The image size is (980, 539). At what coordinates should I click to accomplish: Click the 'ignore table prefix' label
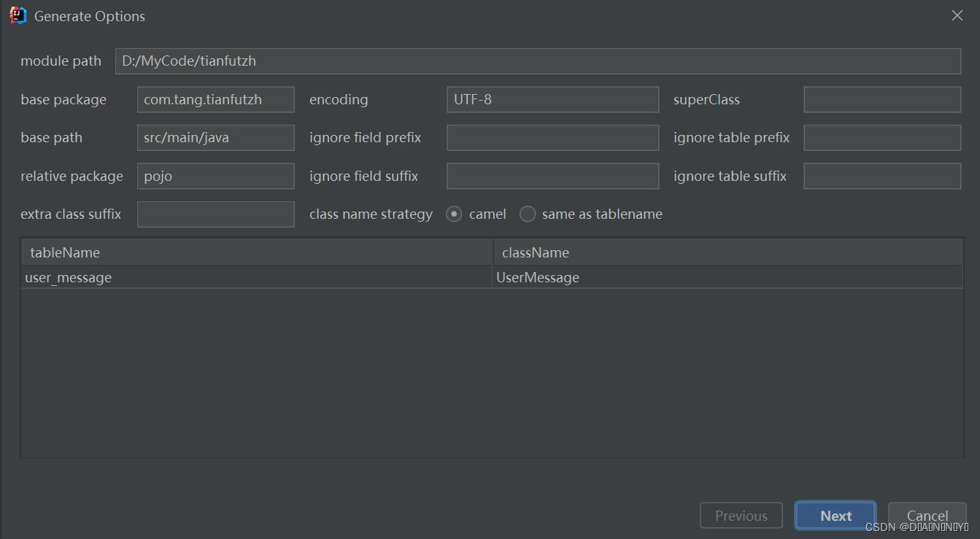pyautogui.click(x=731, y=138)
